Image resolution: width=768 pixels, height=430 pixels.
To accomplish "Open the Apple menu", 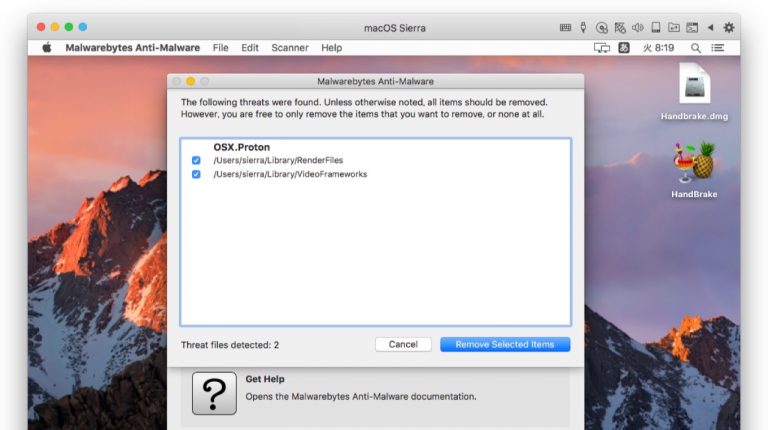I will pyautogui.click(x=46, y=48).
